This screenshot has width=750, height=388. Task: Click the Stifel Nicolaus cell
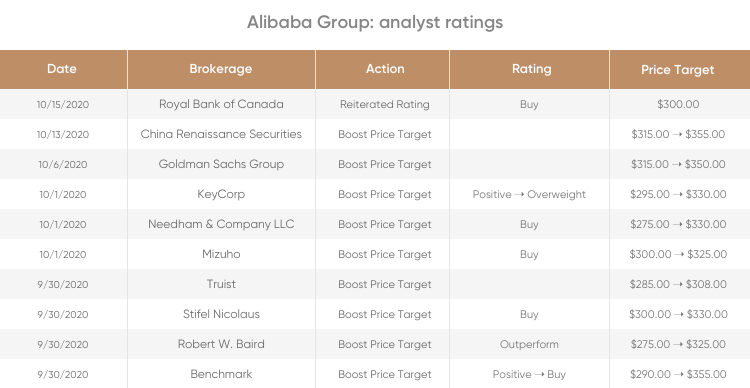[x=221, y=314]
